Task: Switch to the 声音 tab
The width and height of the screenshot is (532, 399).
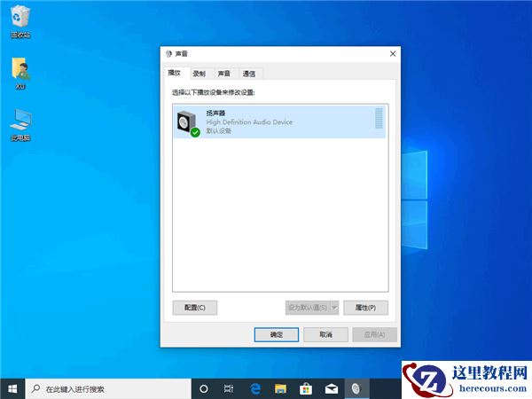Action: 224,74
